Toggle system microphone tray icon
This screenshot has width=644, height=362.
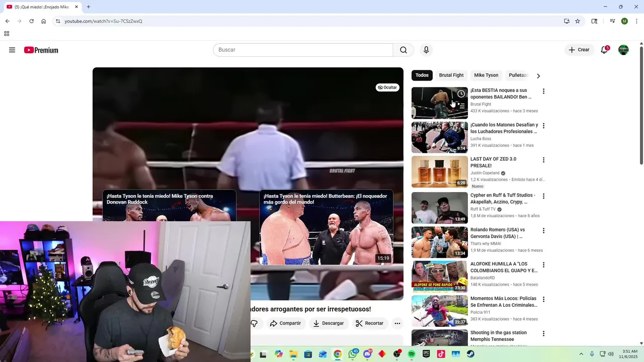click(592, 354)
